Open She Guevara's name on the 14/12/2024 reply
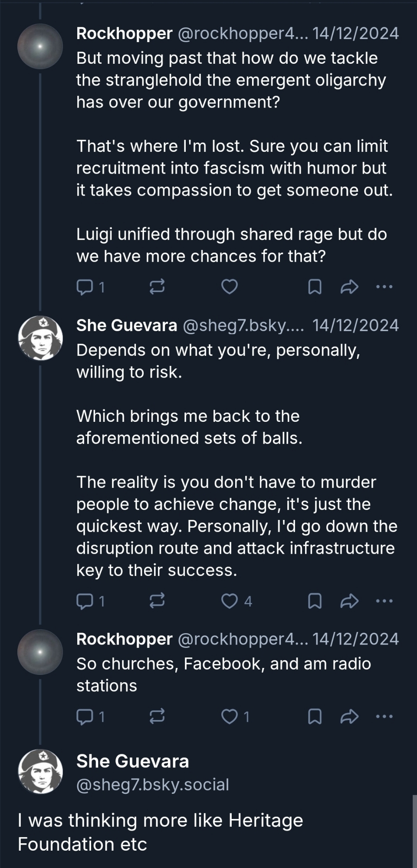Image resolution: width=417 pixels, height=868 pixels. point(127,325)
